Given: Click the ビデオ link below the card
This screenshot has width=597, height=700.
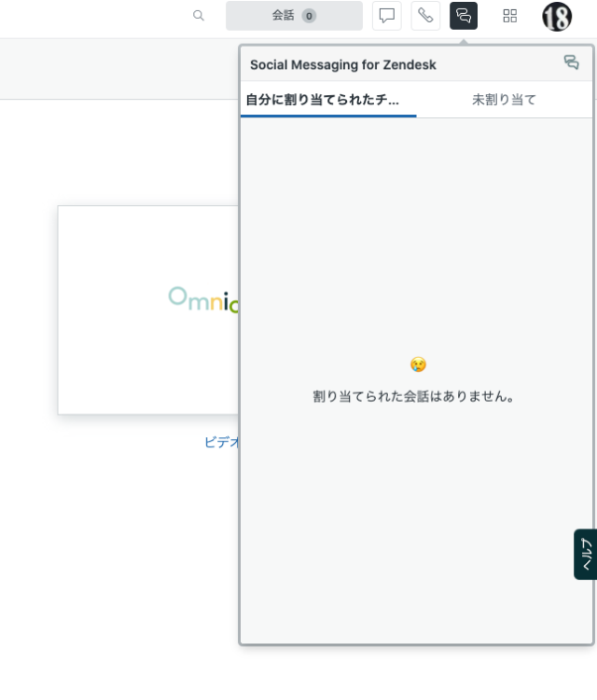Looking at the screenshot, I should (222, 442).
